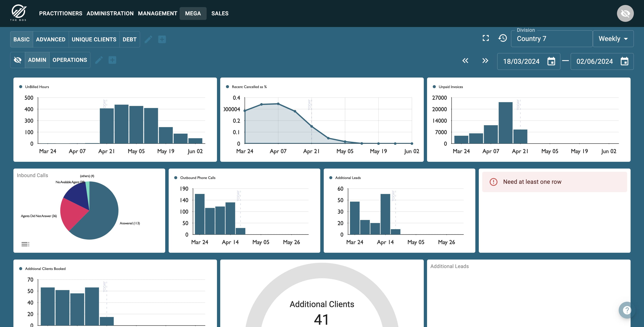The height and width of the screenshot is (327, 644).
Task: Open the Inbound Calls chart menu icon
Action: click(25, 244)
